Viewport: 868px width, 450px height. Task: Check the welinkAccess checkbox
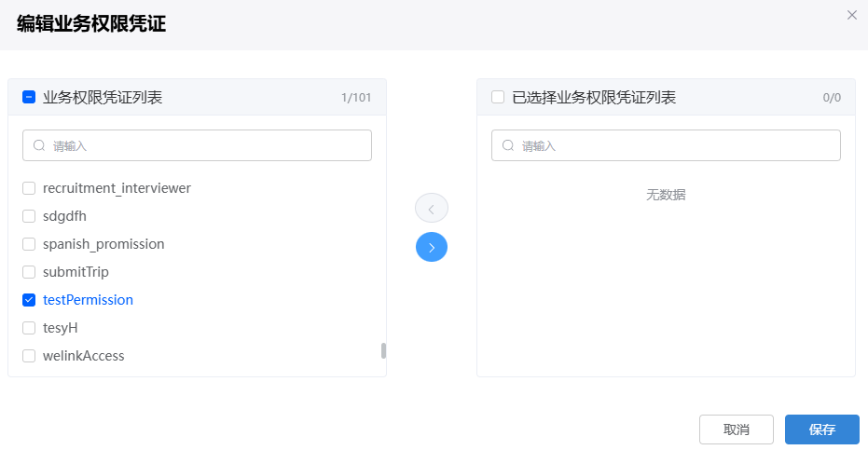29,356
